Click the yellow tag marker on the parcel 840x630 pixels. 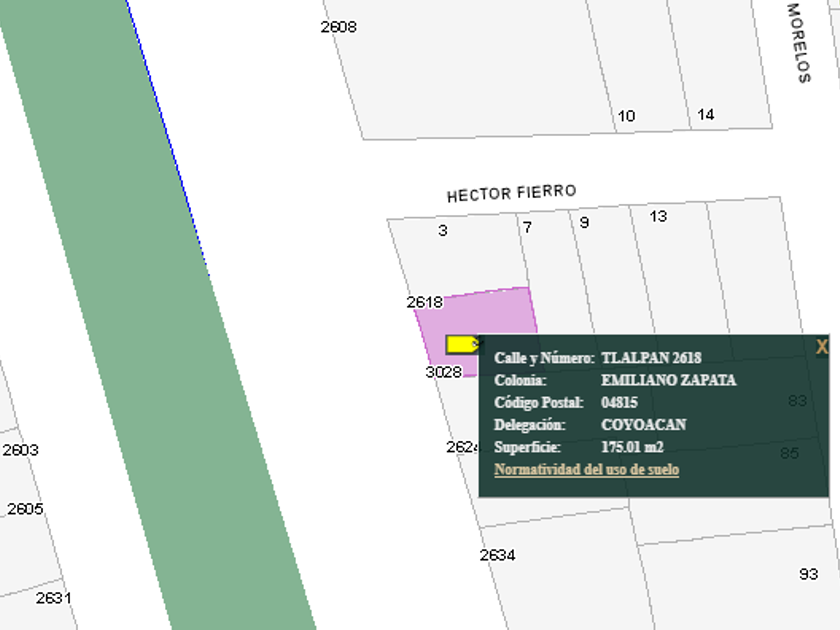(462, 344)
